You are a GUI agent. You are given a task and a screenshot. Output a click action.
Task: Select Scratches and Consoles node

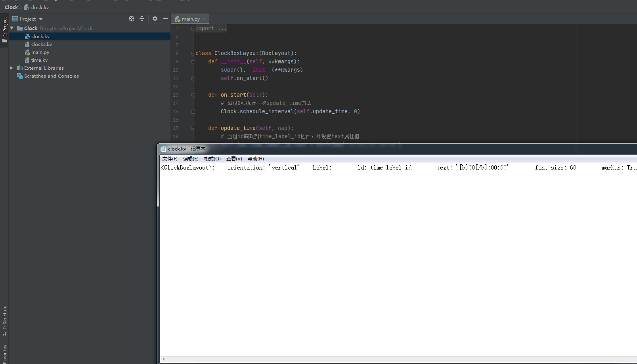(x=51, y=76)
